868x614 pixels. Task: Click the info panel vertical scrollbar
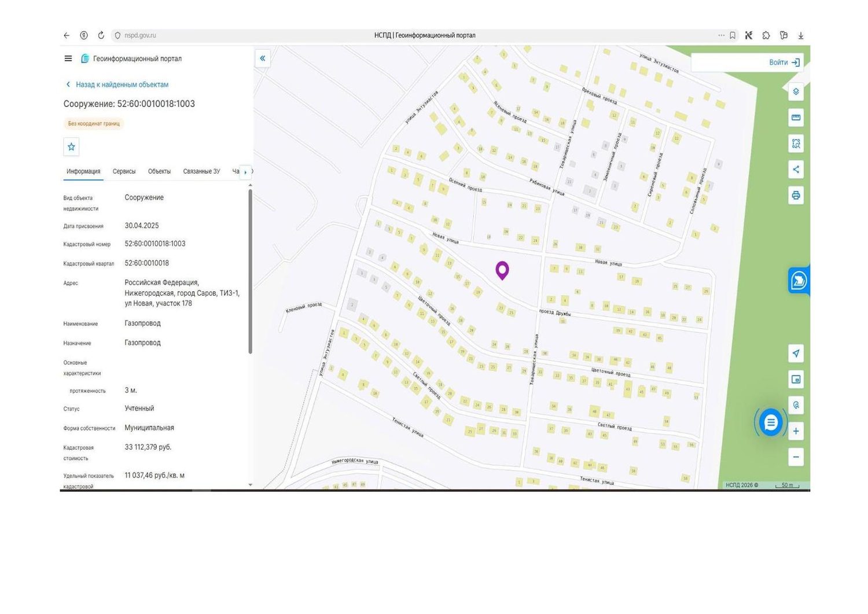pos(250,271)
